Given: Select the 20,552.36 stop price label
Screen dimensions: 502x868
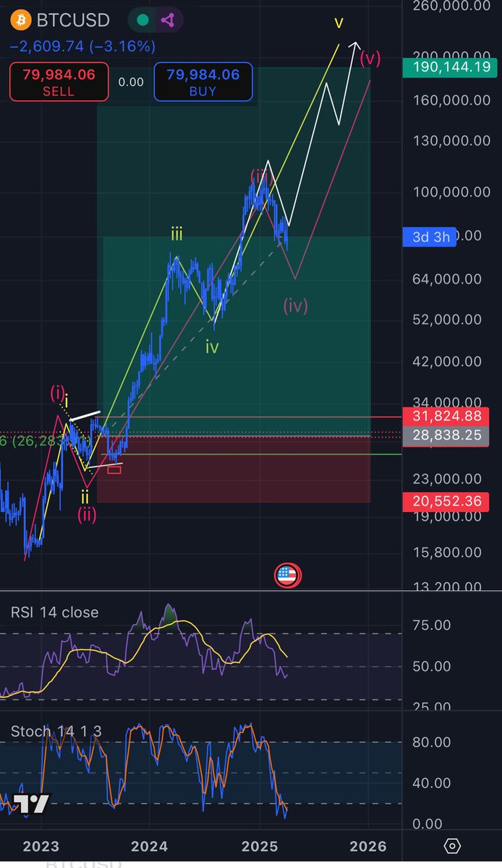Looking at the screenshot, I should point(446,501).
